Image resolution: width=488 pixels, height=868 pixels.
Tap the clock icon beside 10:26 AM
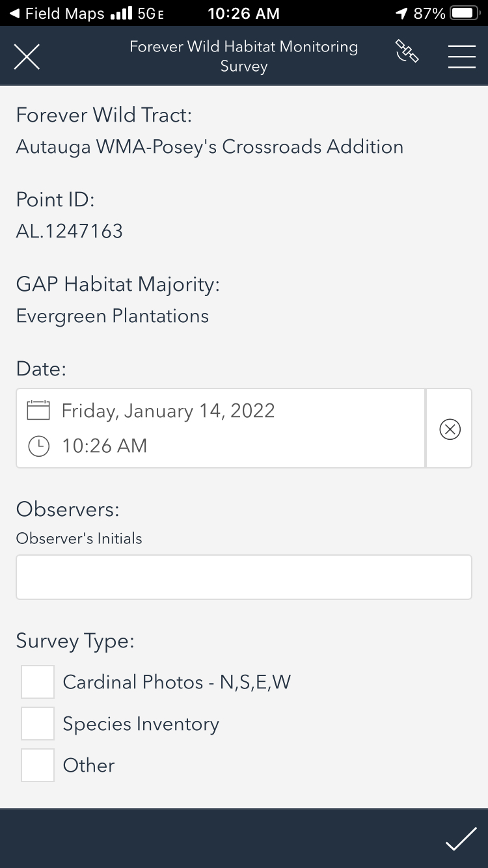[x=39, y=446]
